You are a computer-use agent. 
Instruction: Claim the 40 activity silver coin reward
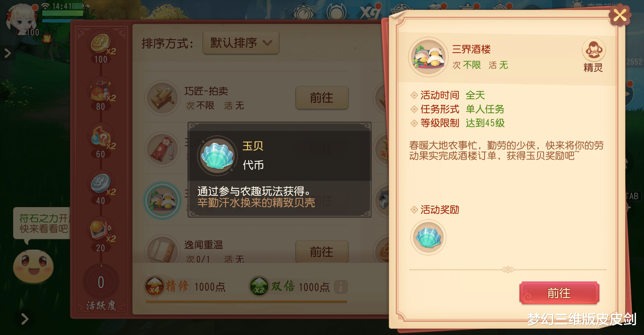point(101,184)
